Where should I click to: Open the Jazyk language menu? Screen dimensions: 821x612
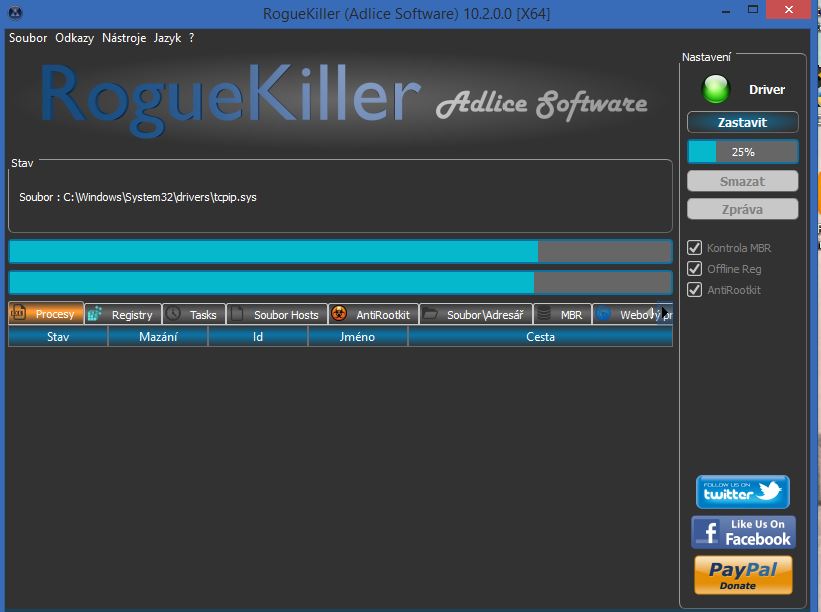pyautogui.click(x=167, y=38)
